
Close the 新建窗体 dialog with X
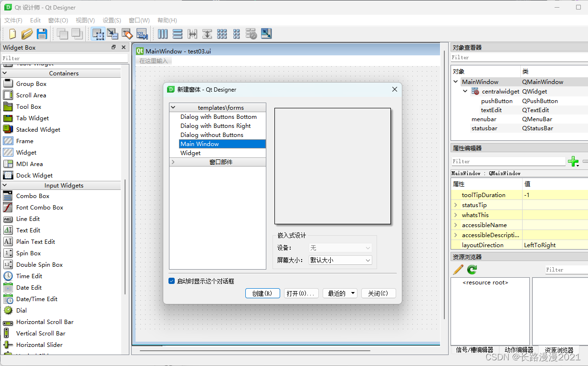point(395,89)
